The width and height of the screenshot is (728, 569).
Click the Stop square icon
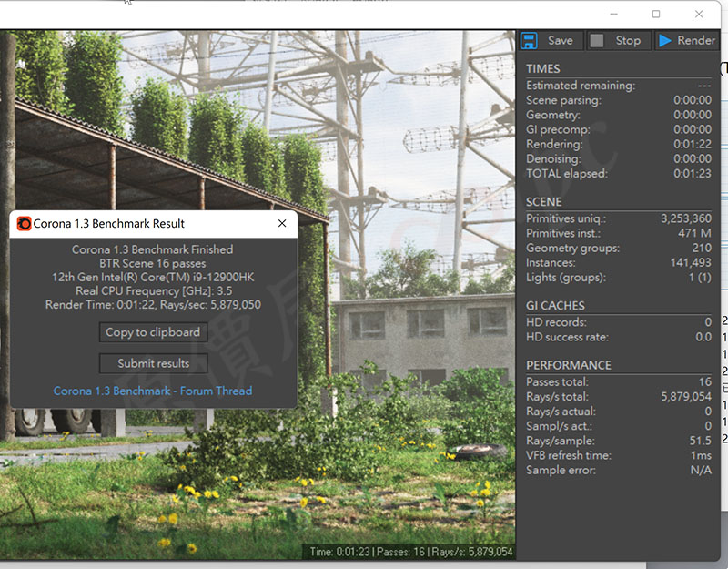click(x=597, y=40)
